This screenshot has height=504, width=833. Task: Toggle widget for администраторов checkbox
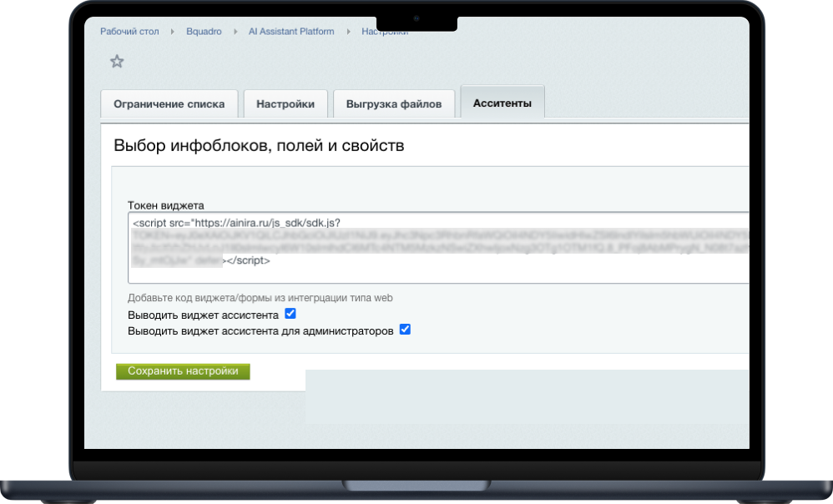405,330
